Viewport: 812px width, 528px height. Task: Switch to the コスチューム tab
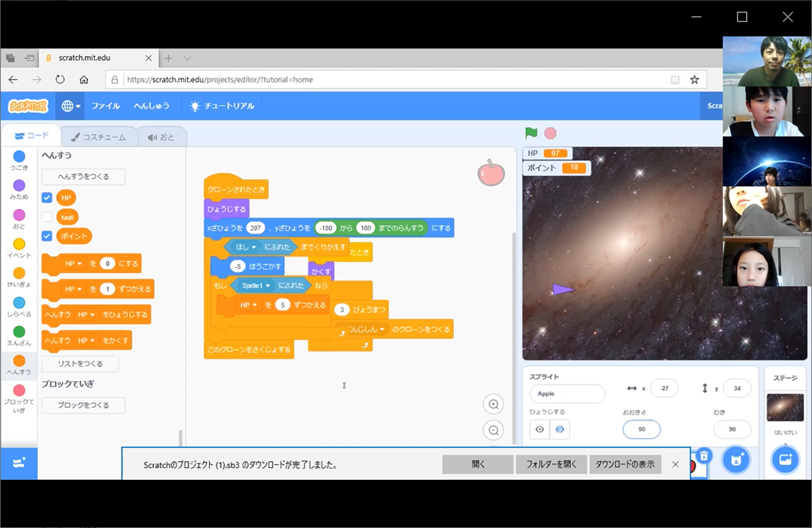(x=98, y=137)
